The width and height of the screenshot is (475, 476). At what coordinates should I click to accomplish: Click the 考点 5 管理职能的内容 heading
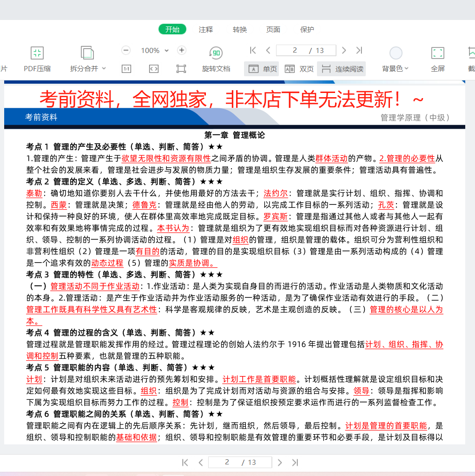120,368
